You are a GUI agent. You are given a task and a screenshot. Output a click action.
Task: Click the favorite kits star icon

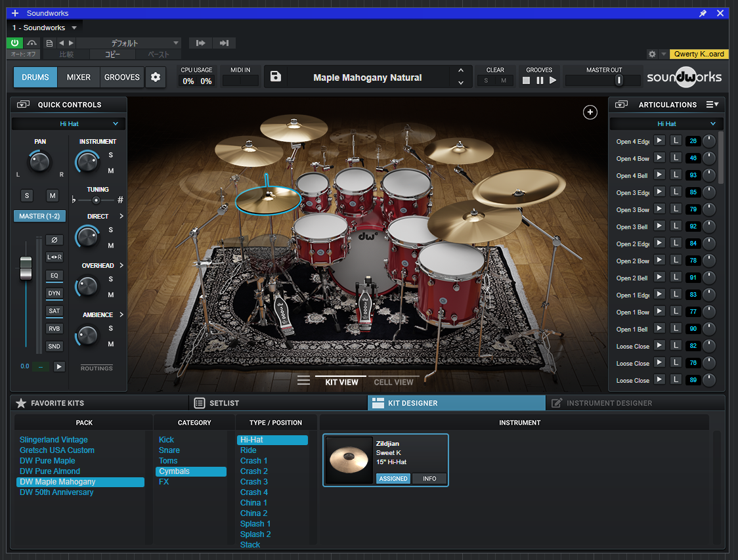[21, 403]
